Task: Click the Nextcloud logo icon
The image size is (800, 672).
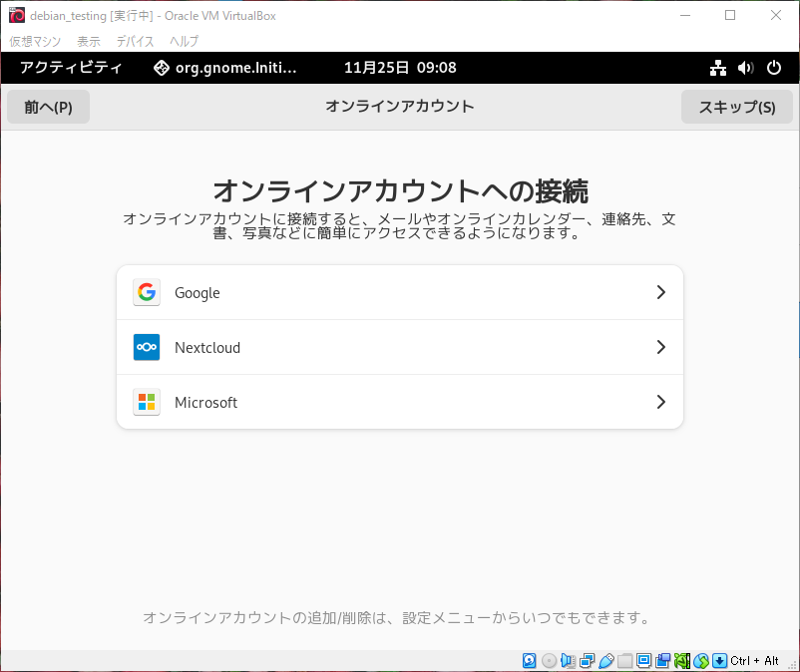Action: pos(147,347)
